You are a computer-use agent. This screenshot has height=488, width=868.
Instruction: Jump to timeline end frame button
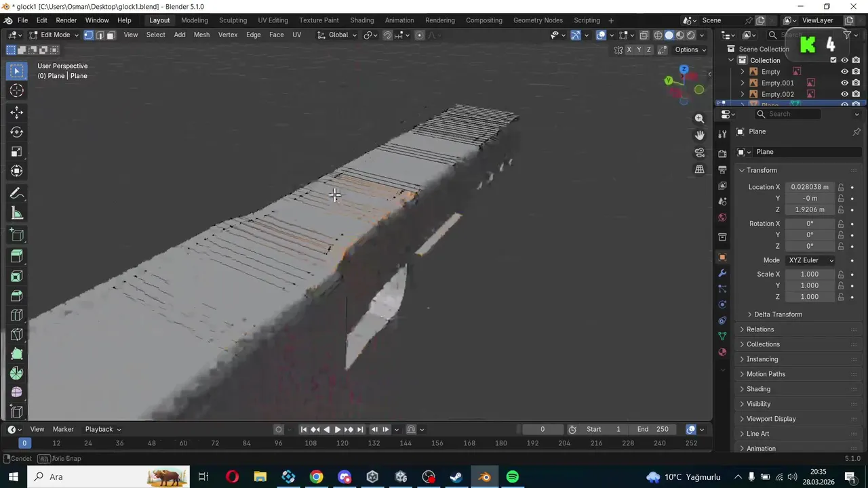[360, 429]
